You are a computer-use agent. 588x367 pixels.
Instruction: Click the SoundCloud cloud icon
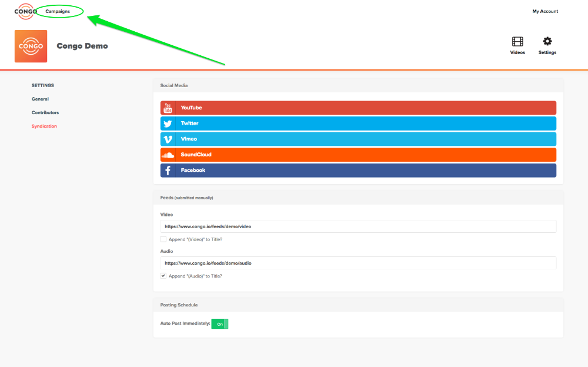(168, 155)
